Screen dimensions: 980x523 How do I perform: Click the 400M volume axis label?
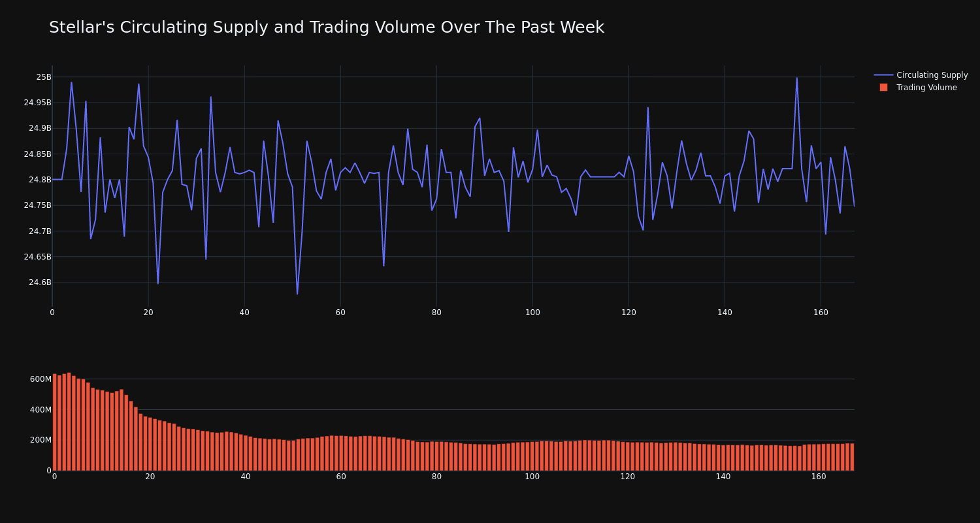click(x=41, y=410)
